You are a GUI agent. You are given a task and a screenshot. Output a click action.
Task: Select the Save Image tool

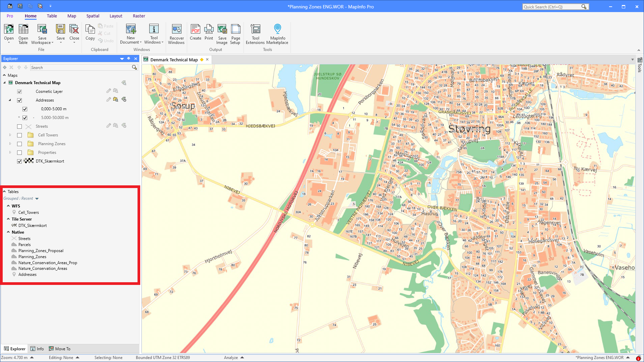[x=222, y=34]
